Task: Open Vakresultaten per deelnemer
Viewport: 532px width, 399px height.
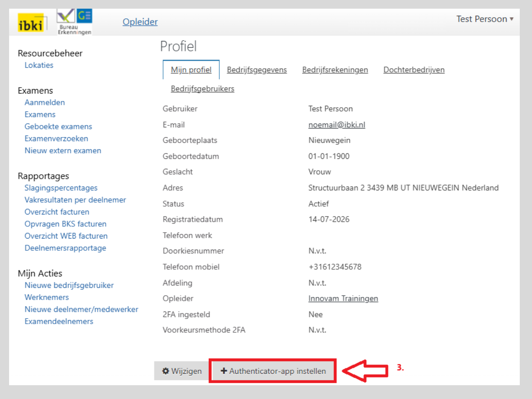Action: tap(75, 200)
